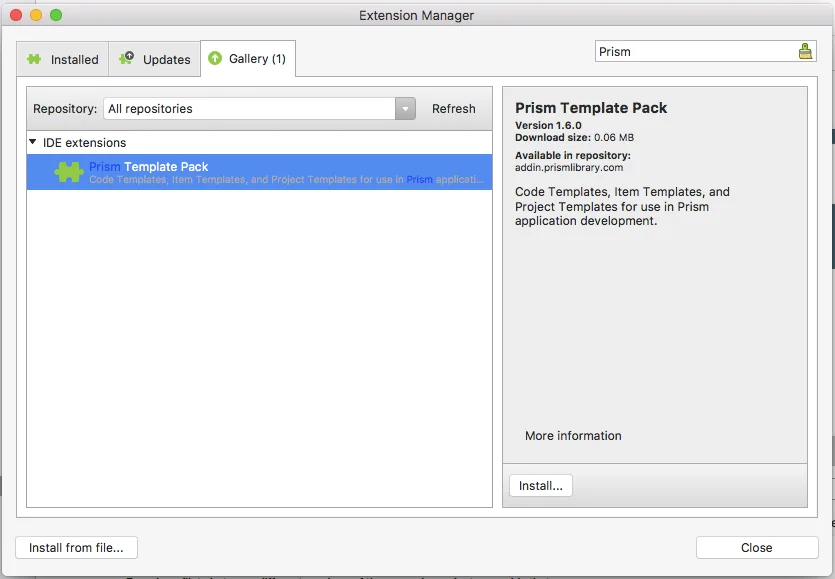Click the green arrow Gallery icon
Screen dimensions: 835x579
point(215,58)
